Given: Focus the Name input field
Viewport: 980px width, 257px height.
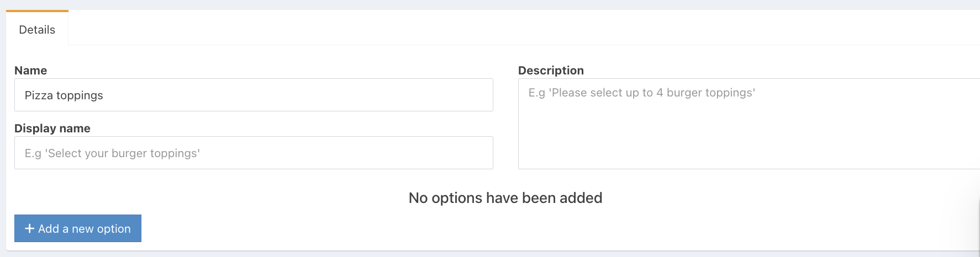Looking at the screenshot, I should coord(254,95).
